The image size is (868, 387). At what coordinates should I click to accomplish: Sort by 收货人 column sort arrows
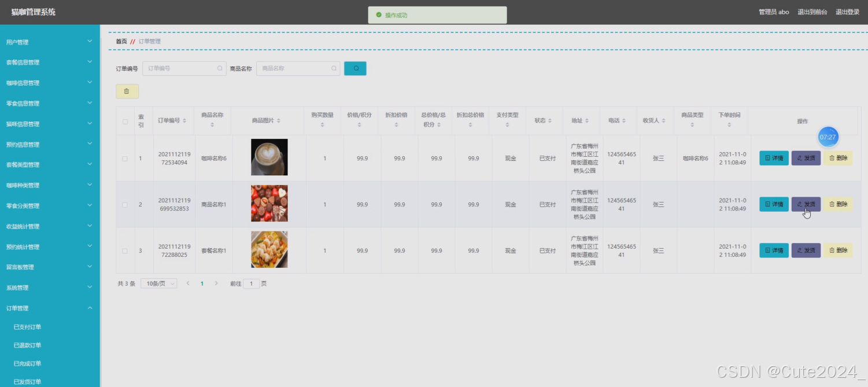click(663, 121)
